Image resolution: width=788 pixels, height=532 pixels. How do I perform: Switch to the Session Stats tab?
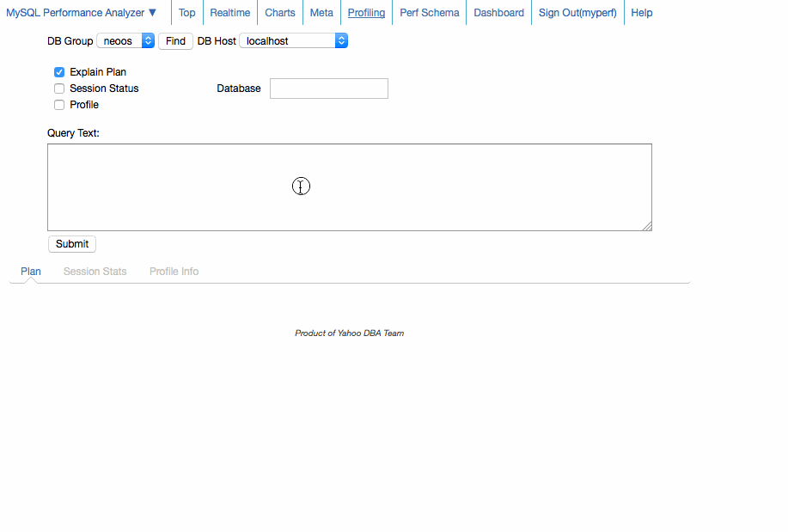coord(95,272)
